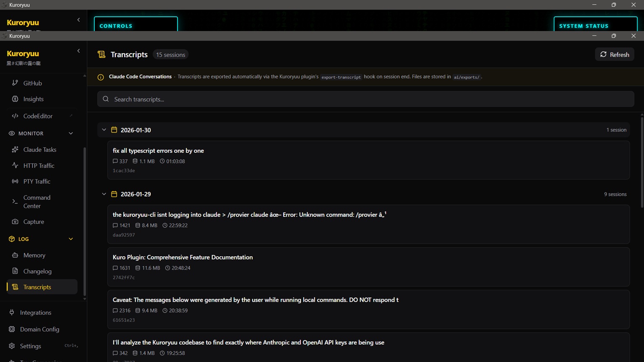644x362 pixels.
Task: Collapse the 2026-01-29 date group
Action: click(104, 194)
